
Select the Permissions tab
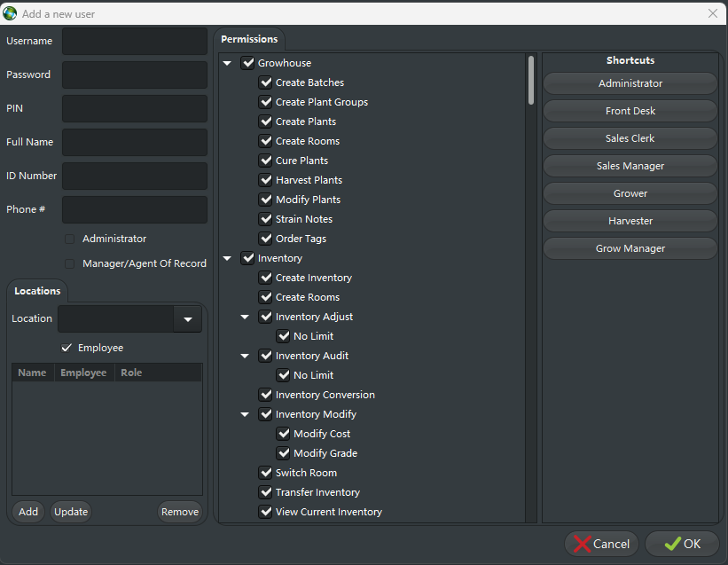coord(249,39)
